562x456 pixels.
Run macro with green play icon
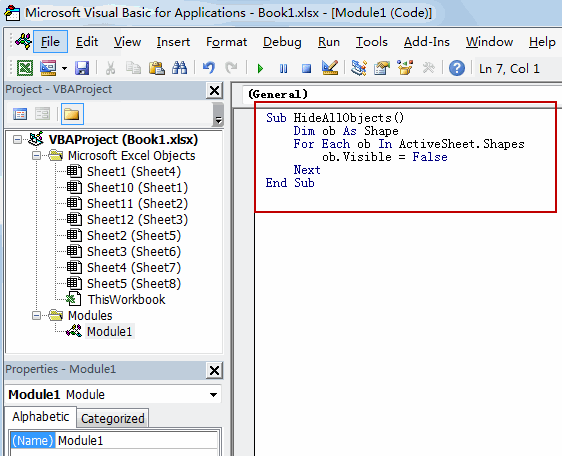click(261, 68)
